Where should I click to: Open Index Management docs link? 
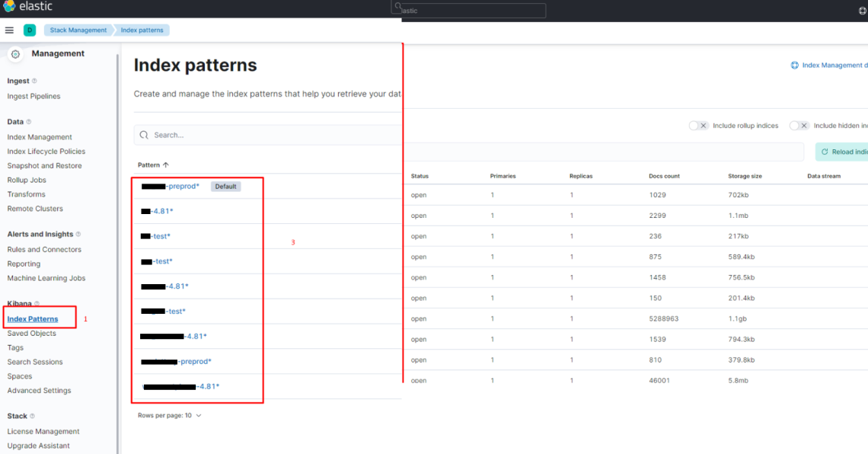830,66
